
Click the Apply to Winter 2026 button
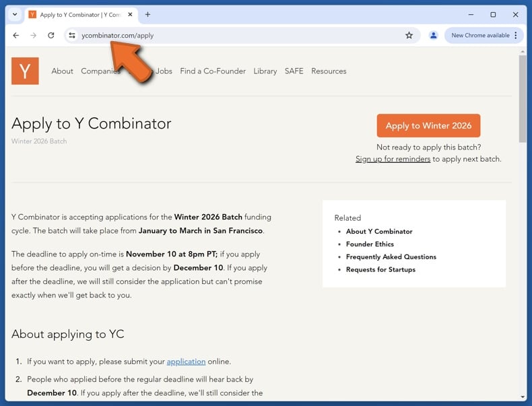pyautogui.click(x=428, y=125)
